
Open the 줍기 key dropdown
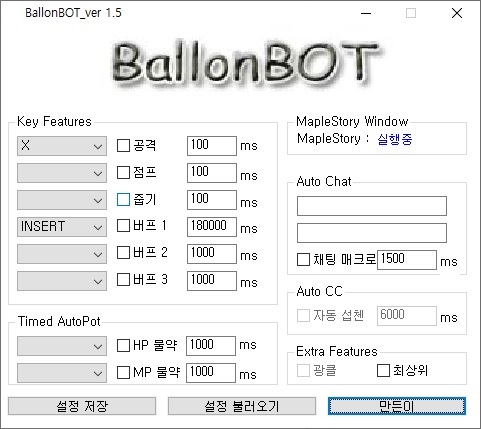coord(62,200)
